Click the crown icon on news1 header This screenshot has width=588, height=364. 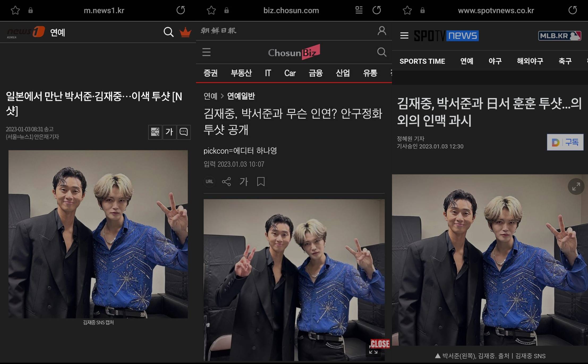point(185,32)
